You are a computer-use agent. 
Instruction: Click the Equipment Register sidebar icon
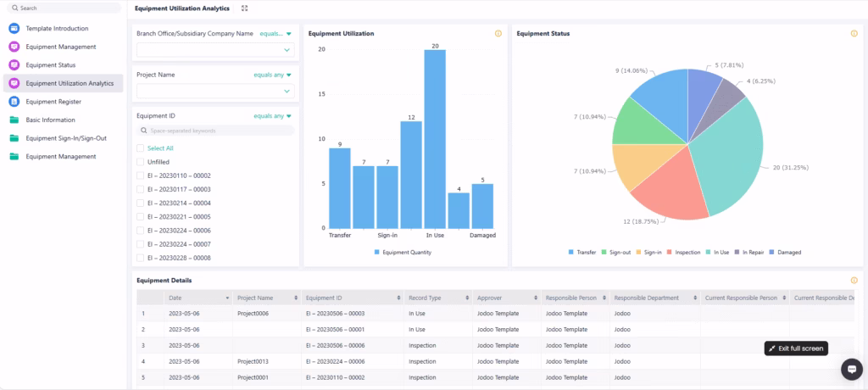[14, 102]
